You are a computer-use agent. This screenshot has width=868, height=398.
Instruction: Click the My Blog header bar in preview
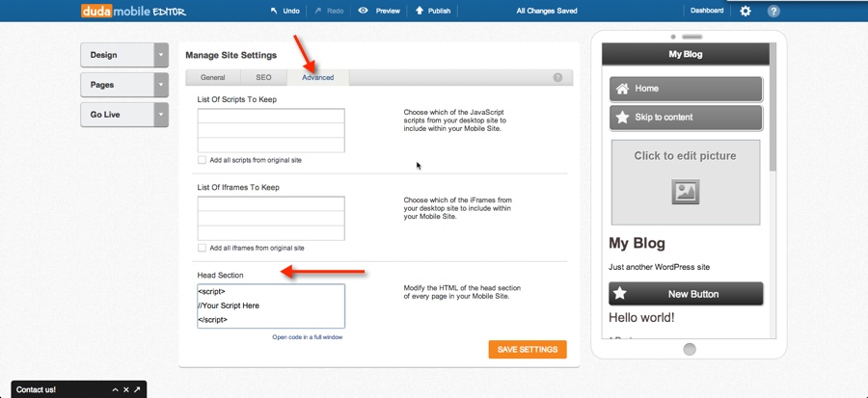click(x=686, y=54)
